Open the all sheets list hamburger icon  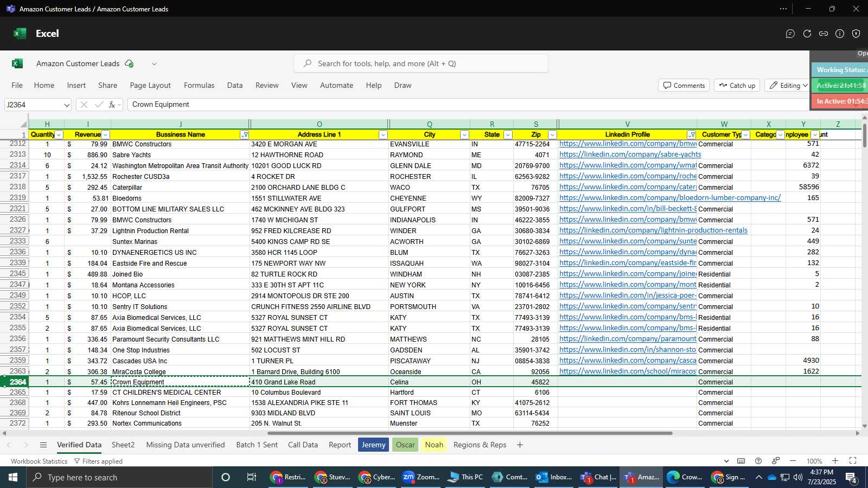[43, 445]
